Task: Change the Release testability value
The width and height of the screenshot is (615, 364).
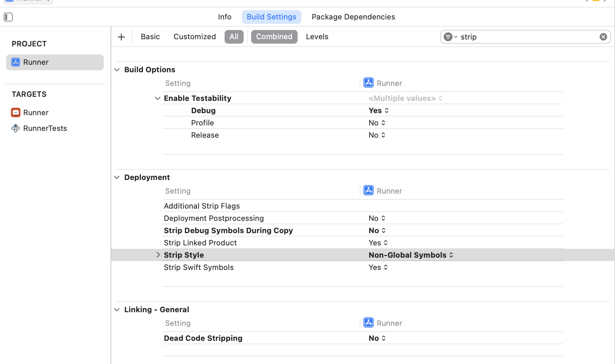Action: point(377,135)
